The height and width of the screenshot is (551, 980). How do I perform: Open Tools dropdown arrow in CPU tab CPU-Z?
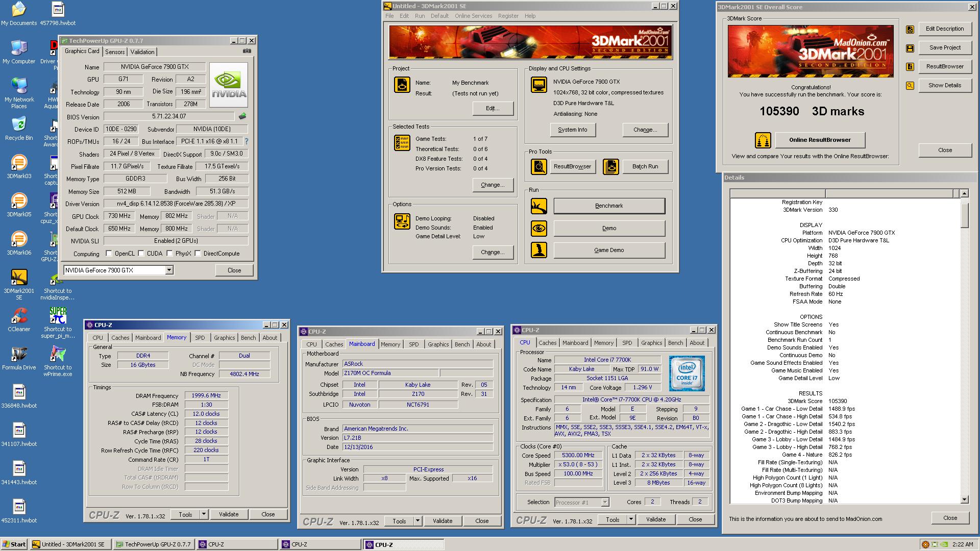coord(631,519)
